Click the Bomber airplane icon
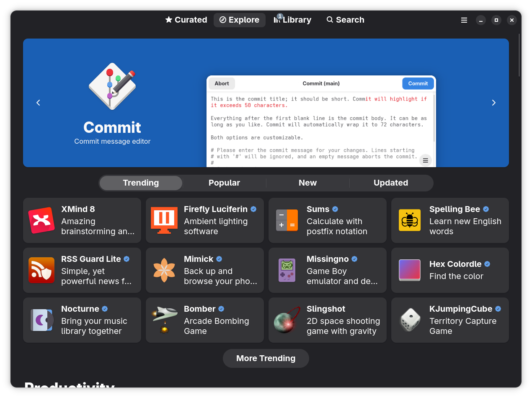 pos(164,320)
